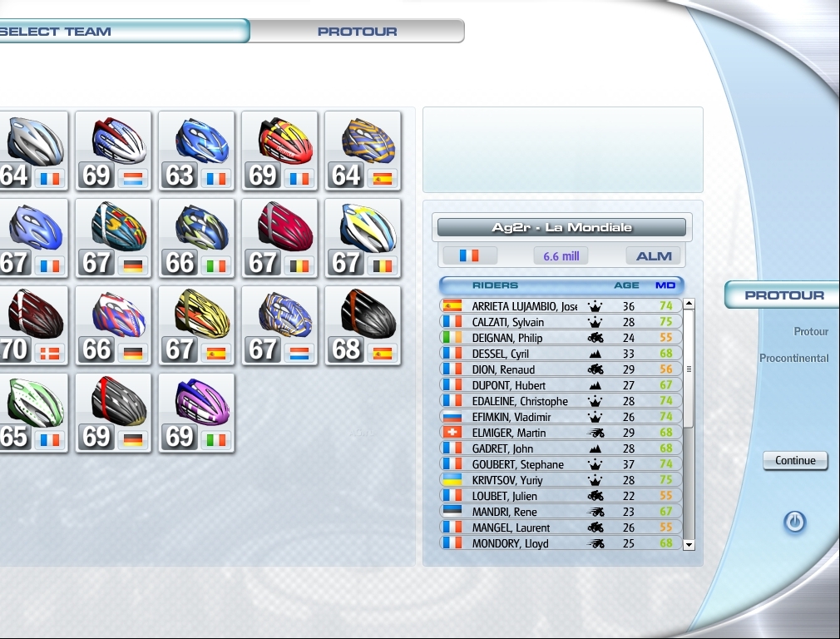
Task: Sort riders by the MD column
Action: click(665, 285)
